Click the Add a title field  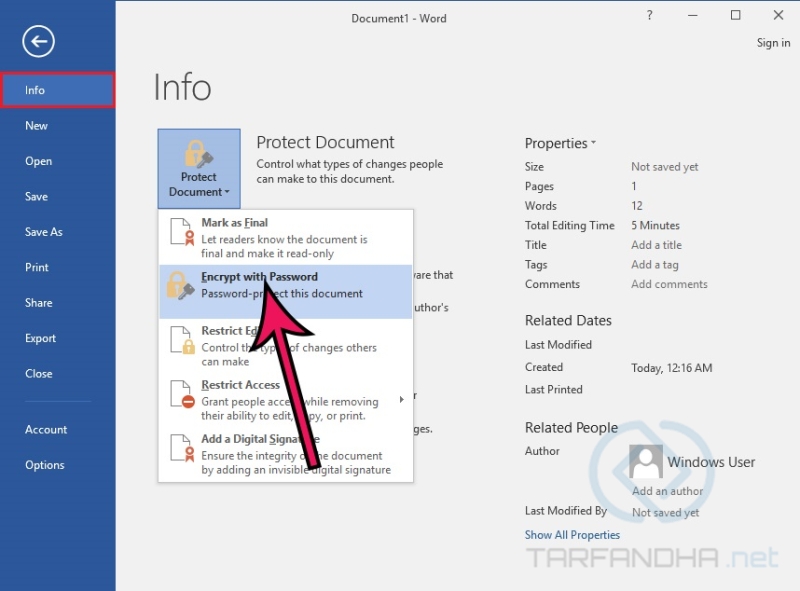[656, 245]
